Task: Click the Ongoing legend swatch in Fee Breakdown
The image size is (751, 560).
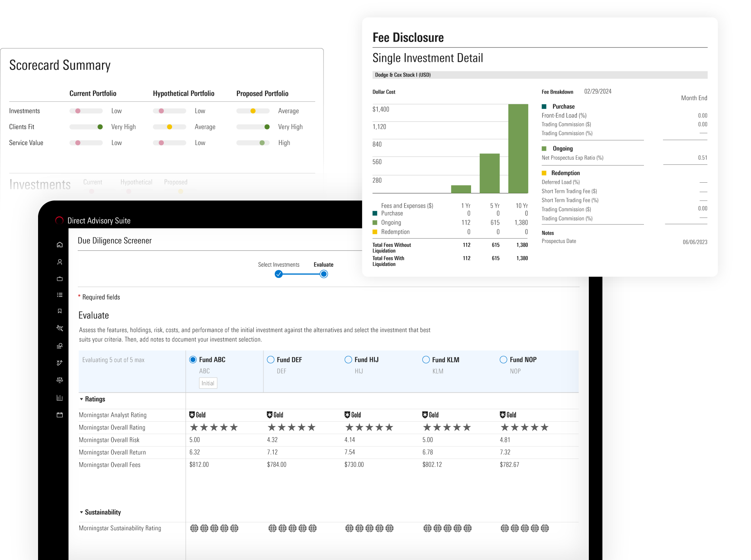Action: click(544, 149)
